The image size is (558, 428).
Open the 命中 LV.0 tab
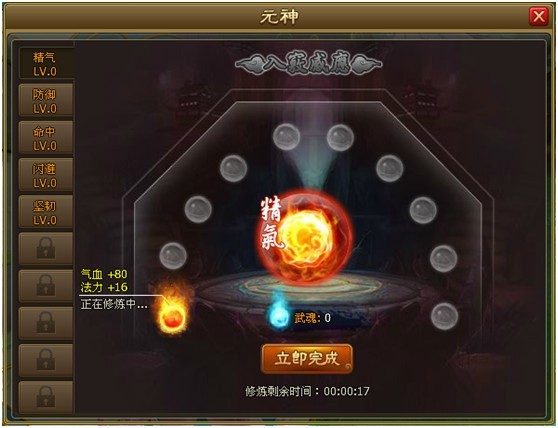[x=46, y=138]
